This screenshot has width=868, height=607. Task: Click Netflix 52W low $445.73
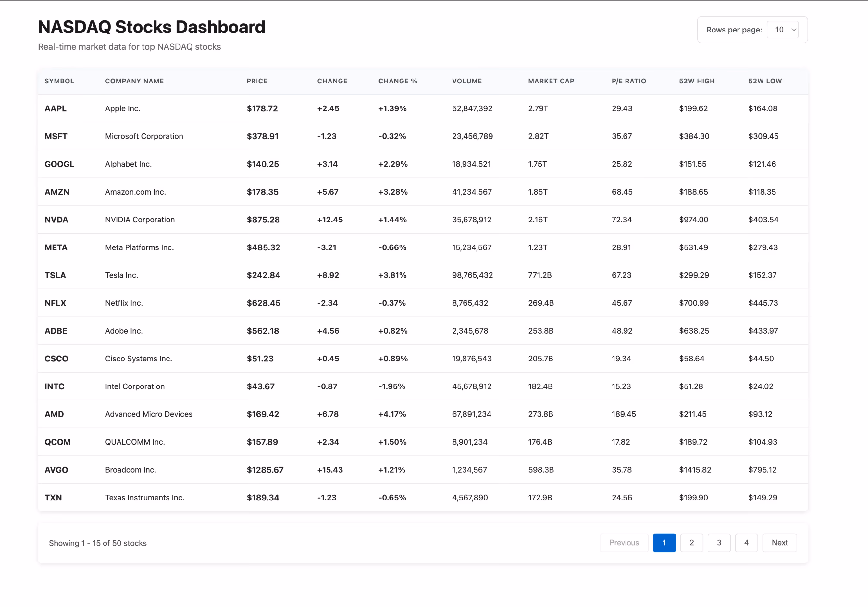coord(763,303)
